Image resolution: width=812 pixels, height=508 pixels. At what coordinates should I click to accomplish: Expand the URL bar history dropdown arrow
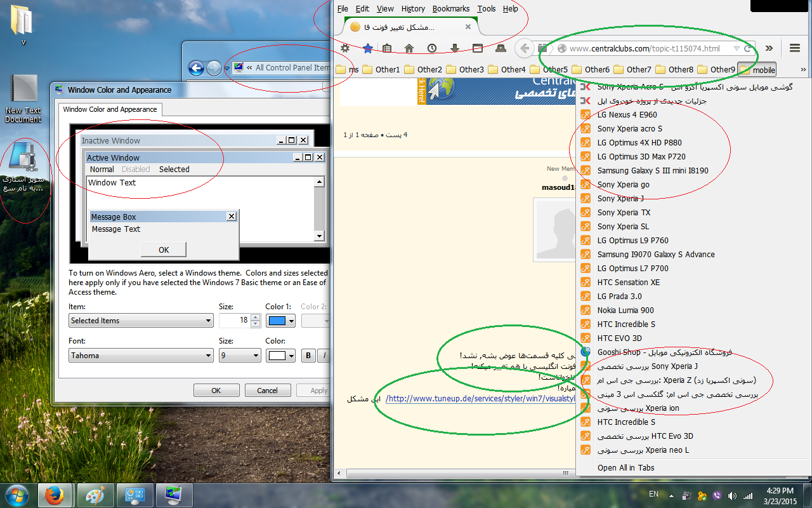[x=736, y=48]
